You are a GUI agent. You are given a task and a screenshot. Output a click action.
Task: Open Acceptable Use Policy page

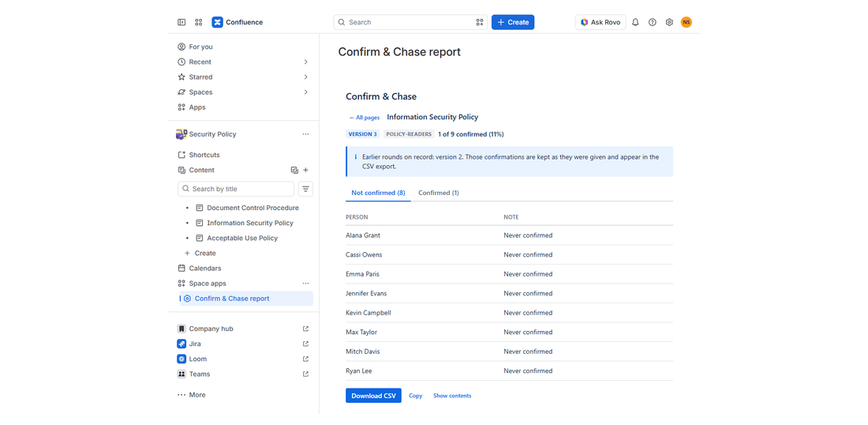coord(242,239)
